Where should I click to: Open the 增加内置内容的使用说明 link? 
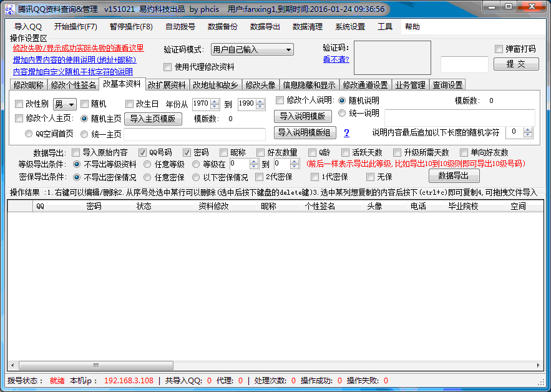(74, 60)
